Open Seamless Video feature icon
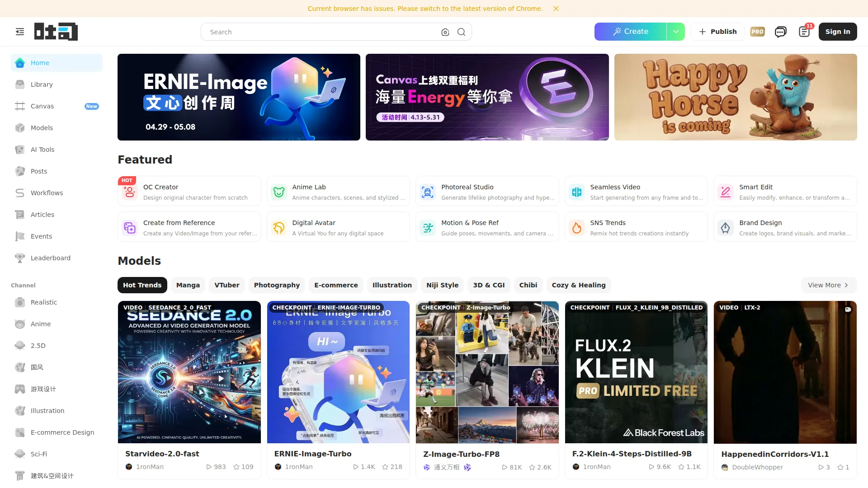This screenshot has width=868, height=488. click(x=577, y=192)
